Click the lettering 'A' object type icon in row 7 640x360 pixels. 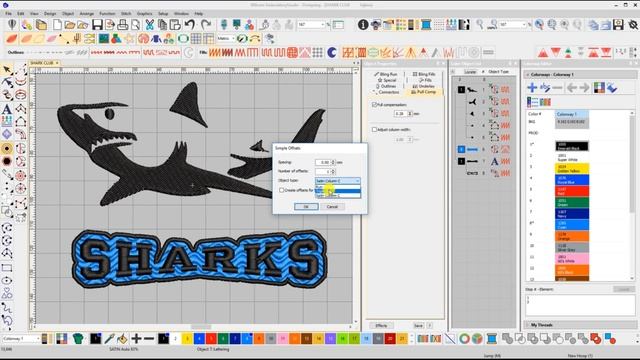click(494, 162)
